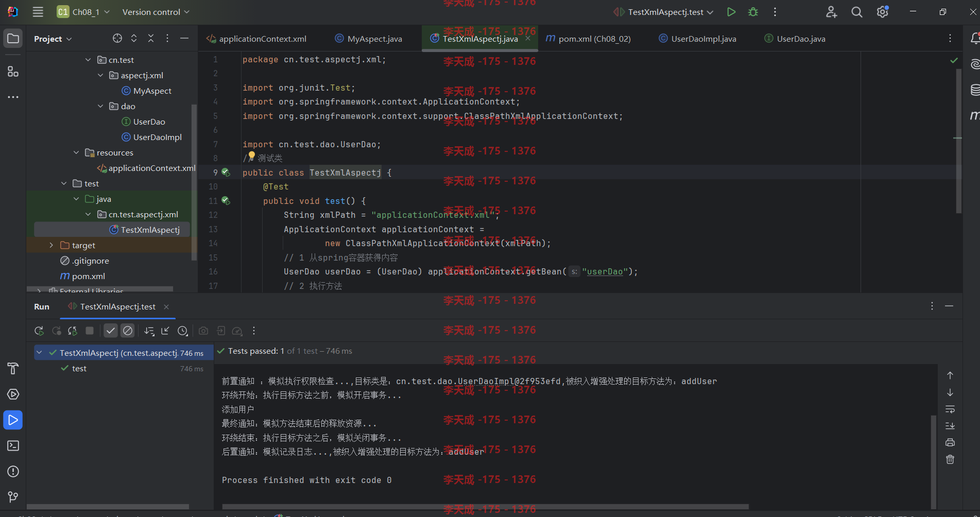Collapse all in Project panel
Screen dimensions: 980x517
[151, 38]
